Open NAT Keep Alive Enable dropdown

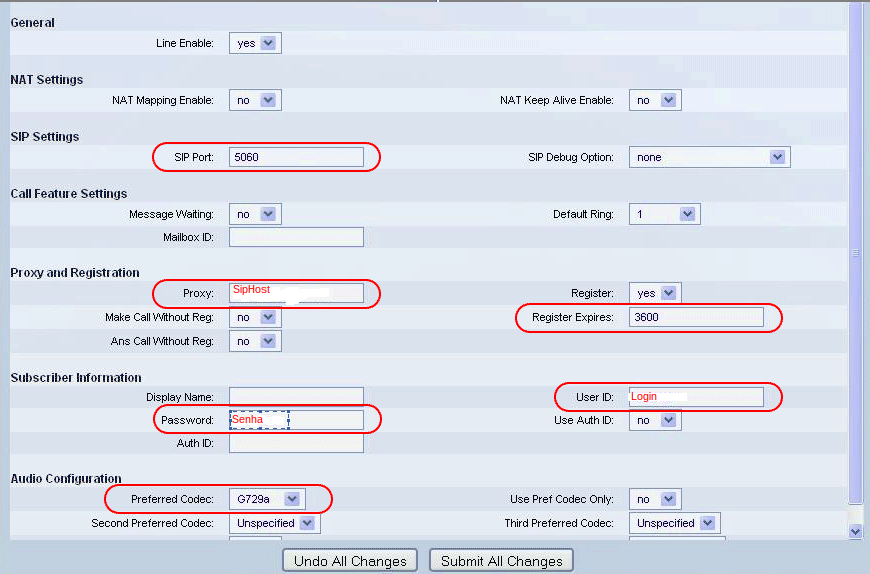click(x=655, y=100)
